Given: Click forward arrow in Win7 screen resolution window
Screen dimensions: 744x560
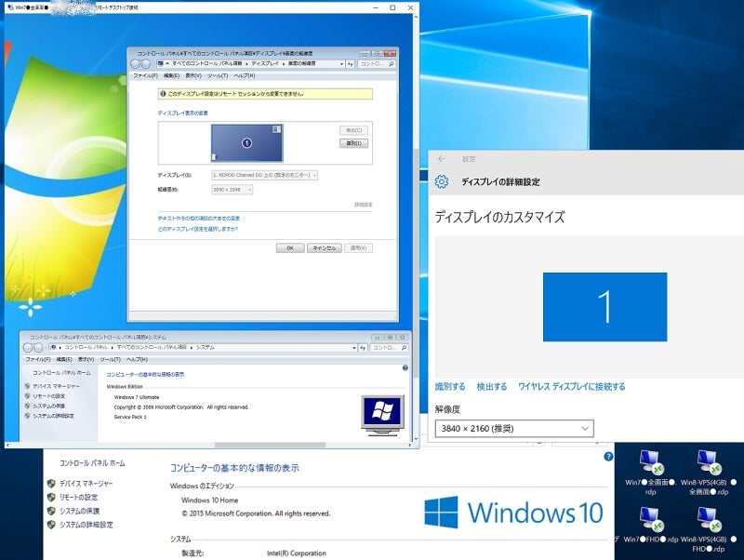Looking at the screenshot, I should (x=146, y=64).
